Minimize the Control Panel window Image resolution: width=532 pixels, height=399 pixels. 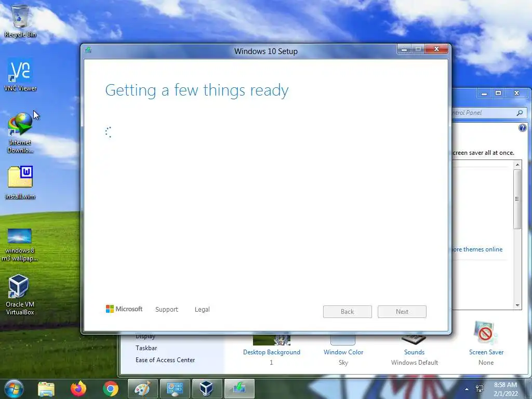tap(484, 93)
